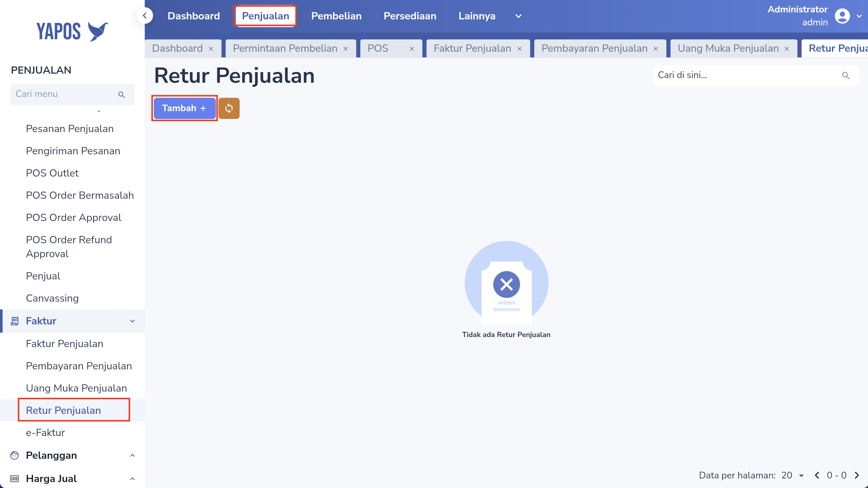Open the admin user avatar icon
Screen dimensions: 868x488
[x=842, y=16]
